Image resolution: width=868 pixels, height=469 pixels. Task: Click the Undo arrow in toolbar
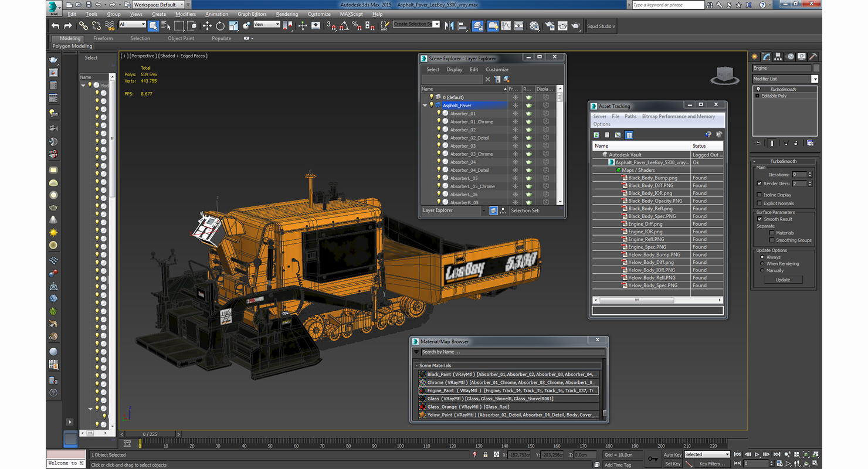tap(55, 26)
